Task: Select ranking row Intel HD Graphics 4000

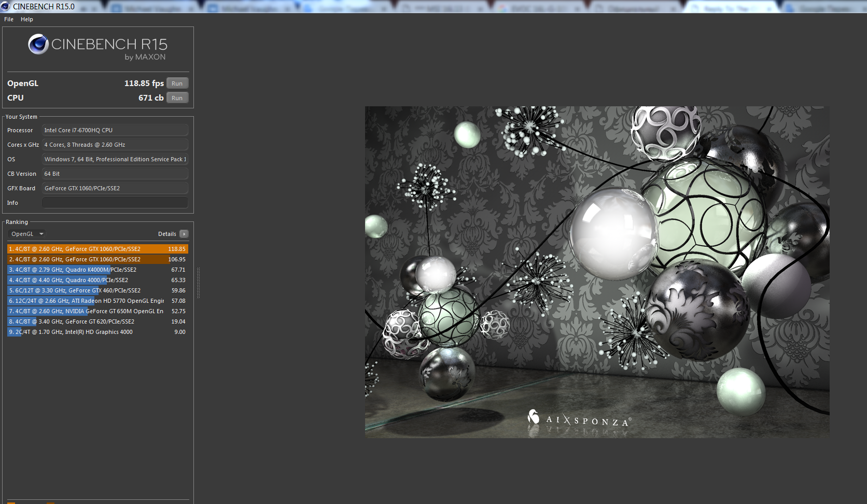Action: pyautogui.click(x=97, y=332)
